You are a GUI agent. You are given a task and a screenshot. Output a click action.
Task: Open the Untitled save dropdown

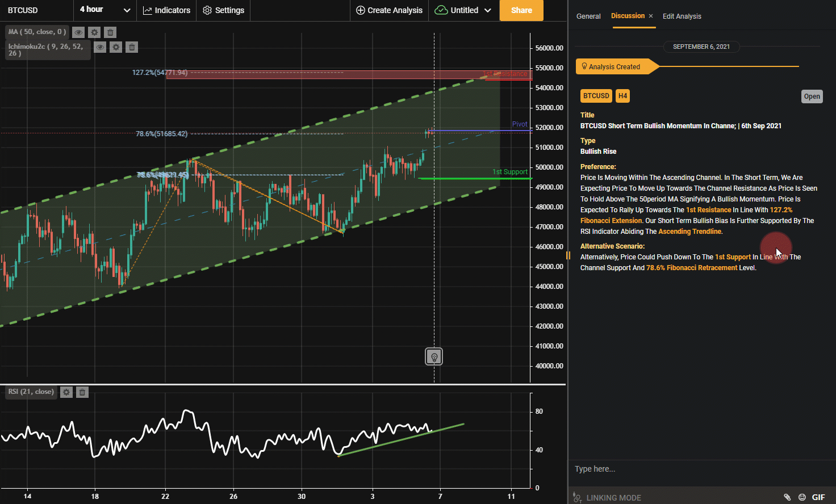[463, 10]
